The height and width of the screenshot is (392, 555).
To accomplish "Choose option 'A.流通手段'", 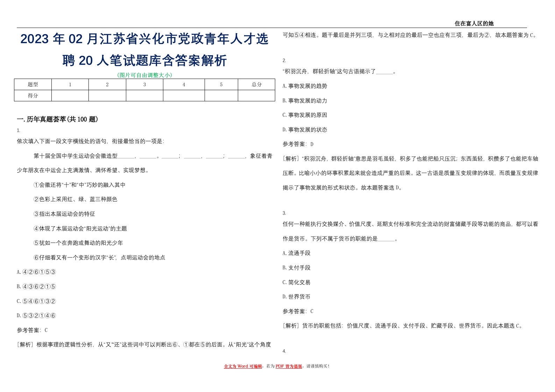I will (297, 253).
